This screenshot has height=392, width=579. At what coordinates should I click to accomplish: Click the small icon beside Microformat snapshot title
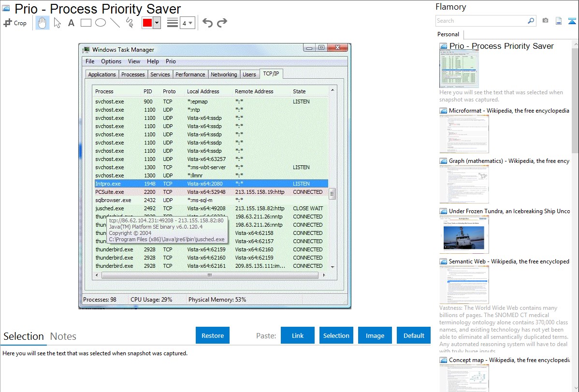point(443,111)
